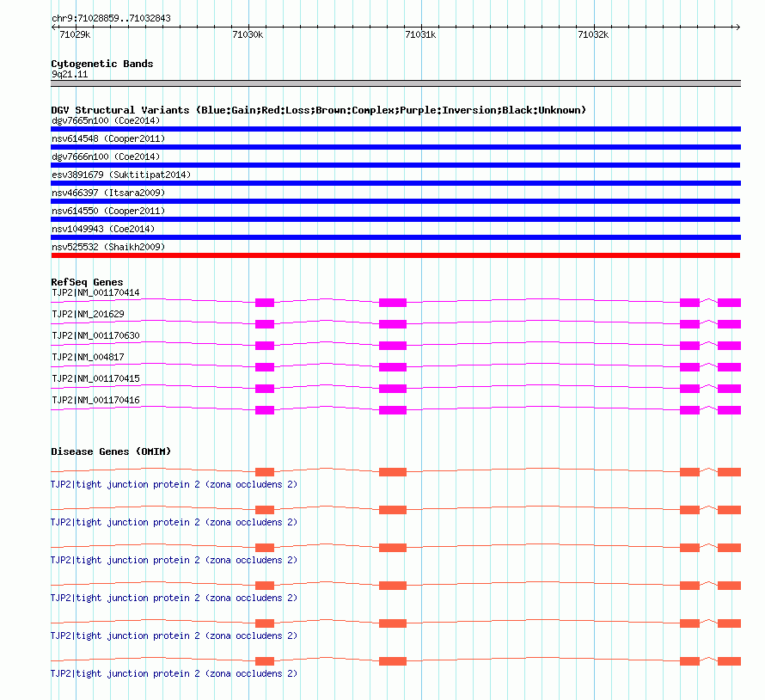Click the 71029k ruler tick label
Viewport: 765px width, 700px height.
click(x=75, y=34)
